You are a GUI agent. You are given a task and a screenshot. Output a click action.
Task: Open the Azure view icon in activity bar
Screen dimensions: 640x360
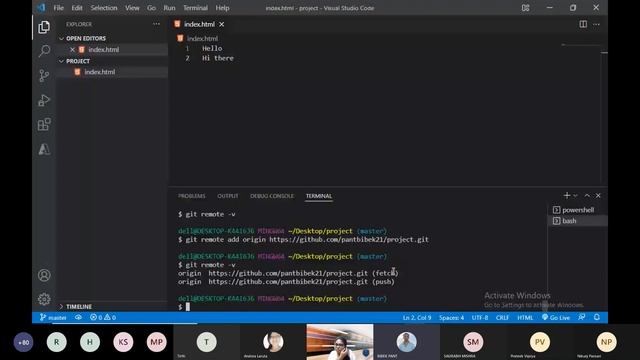(x=44, y=149)
